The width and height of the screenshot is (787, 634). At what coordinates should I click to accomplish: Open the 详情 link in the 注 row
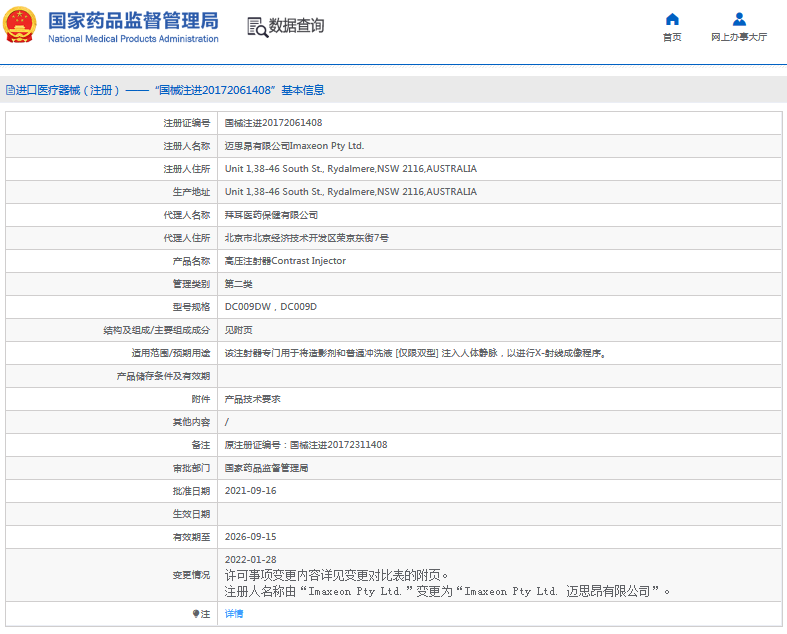click(234, 613)
